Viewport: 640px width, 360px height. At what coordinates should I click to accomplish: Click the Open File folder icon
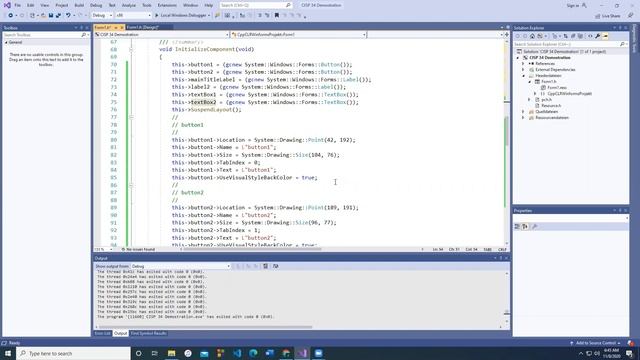pyautogui.click(x=43, y=16)
